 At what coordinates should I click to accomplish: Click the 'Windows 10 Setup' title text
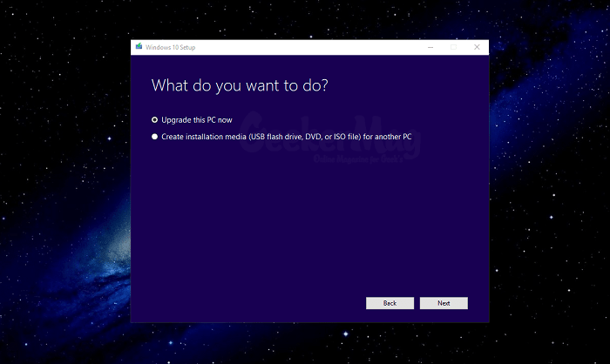click(171, 47)
